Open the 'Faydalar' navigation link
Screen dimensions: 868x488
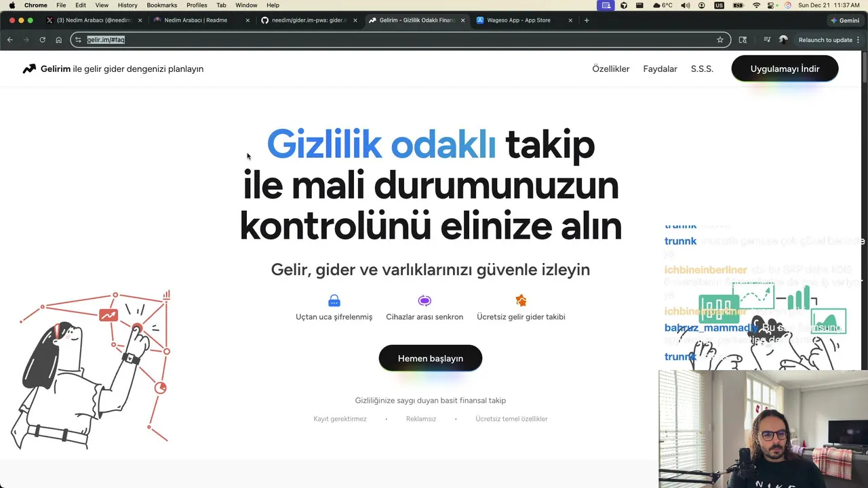[660, 68]
